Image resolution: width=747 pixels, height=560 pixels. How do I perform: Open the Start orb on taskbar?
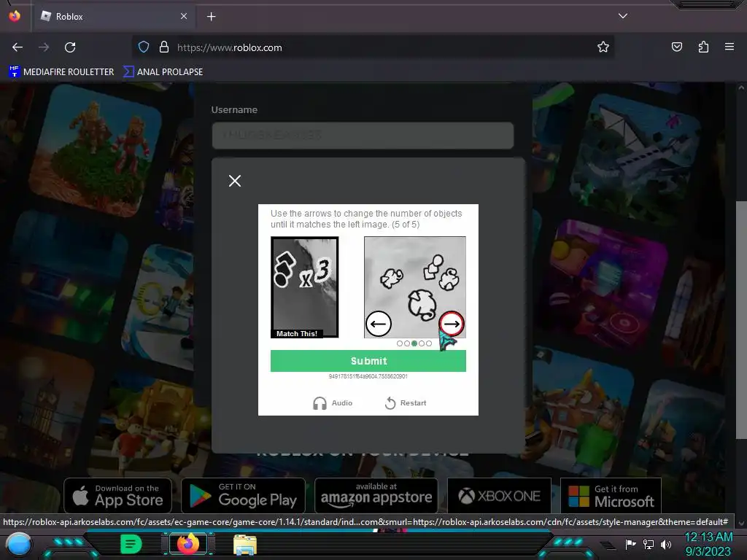coord(19,544)
